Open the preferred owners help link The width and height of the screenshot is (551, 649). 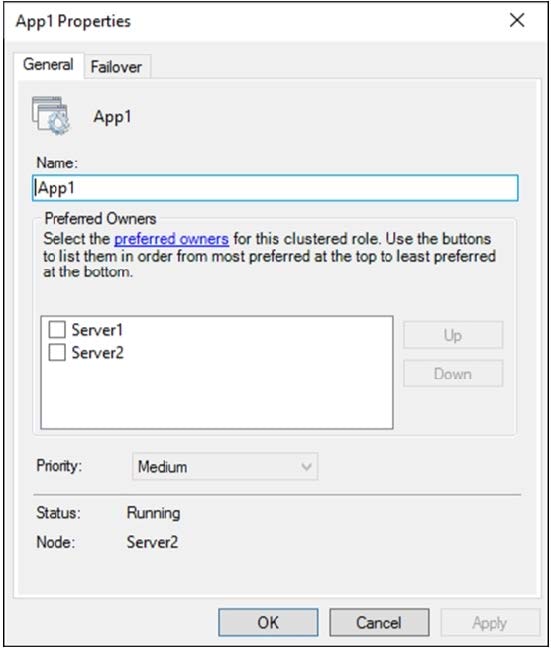tap(171, 239)
